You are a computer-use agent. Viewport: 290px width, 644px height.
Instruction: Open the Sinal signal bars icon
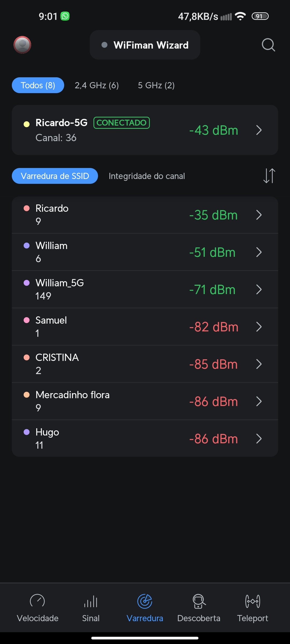[91, 601]
